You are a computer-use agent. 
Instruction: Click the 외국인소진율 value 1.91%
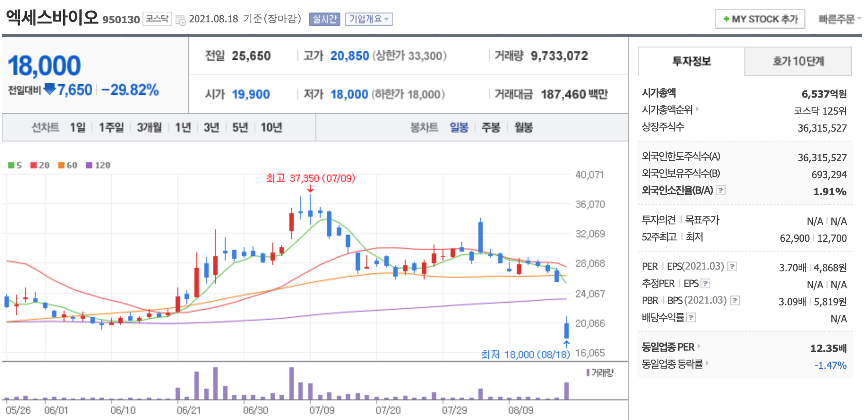(x=830, y=192)
